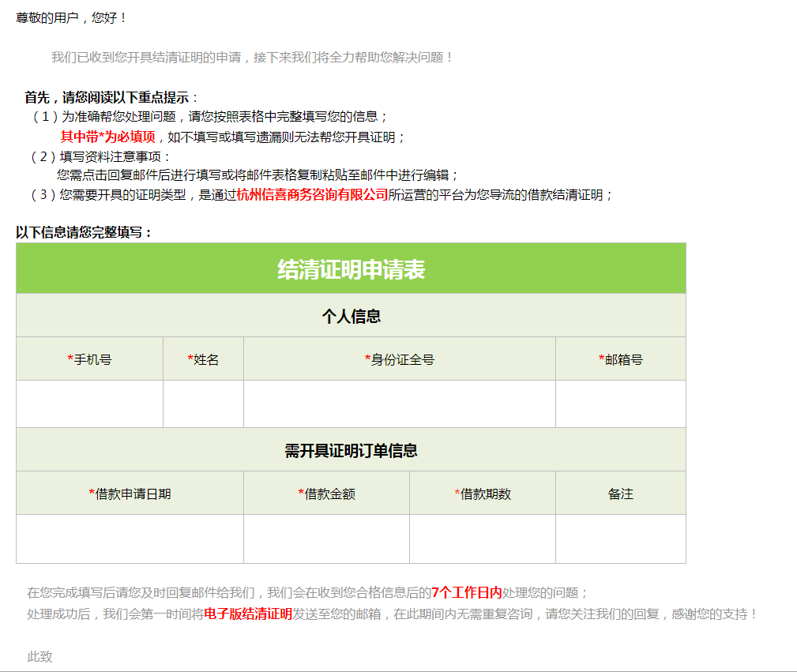
Task: Click the empty cell under 姓名
Action: click(203, 404)
